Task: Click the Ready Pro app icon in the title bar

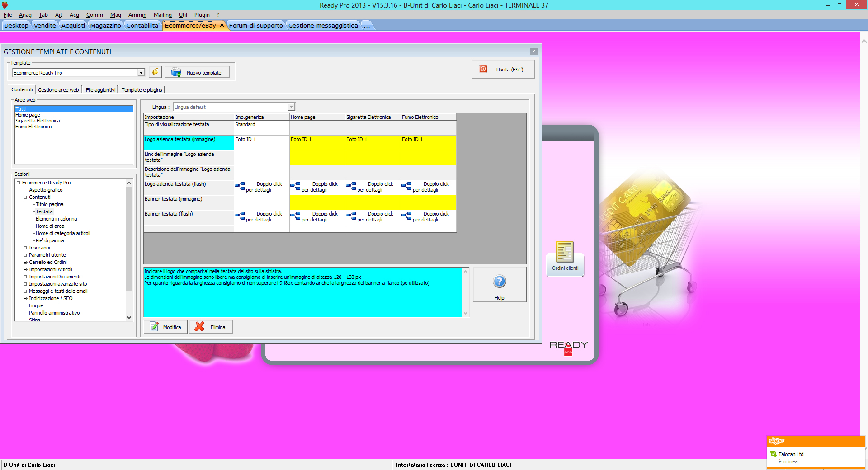Action: 5,5
